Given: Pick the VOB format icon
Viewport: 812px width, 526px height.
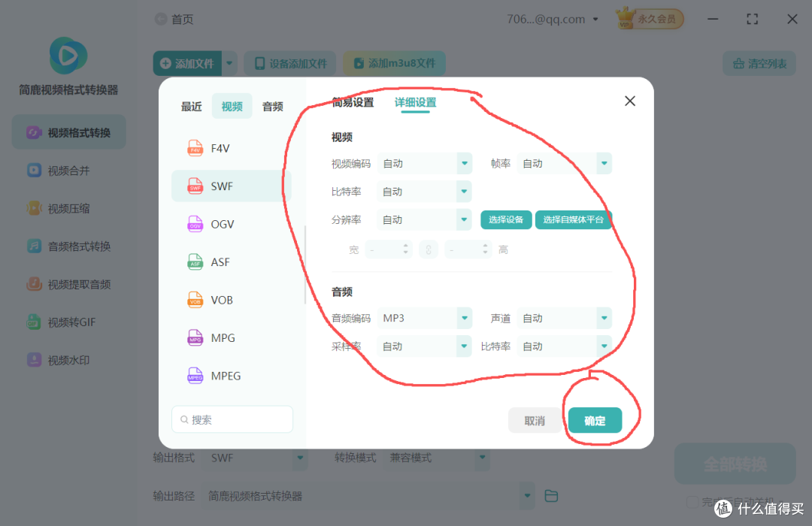Looking at the screenshot, I should [x=195, y=300].
